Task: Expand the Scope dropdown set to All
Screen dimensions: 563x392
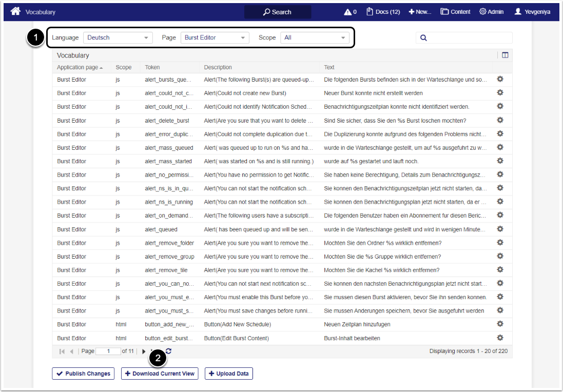Action: coord(315,37)
